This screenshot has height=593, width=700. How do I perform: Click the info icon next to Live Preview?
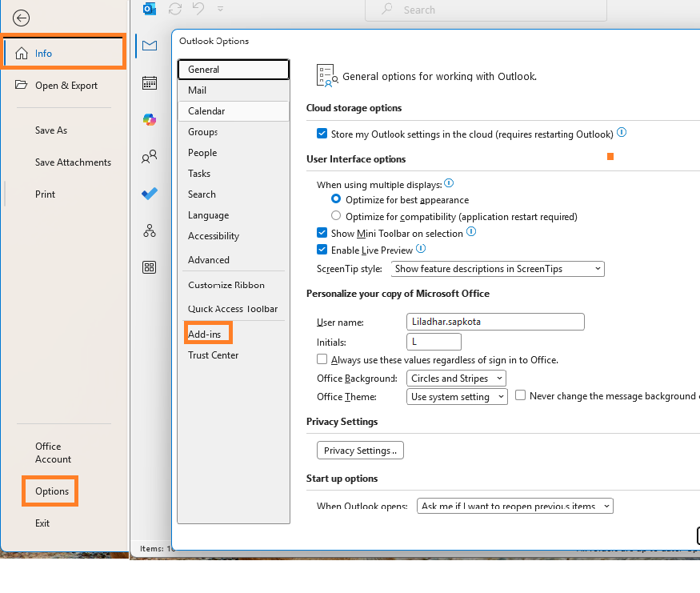[x=421, y=249]
